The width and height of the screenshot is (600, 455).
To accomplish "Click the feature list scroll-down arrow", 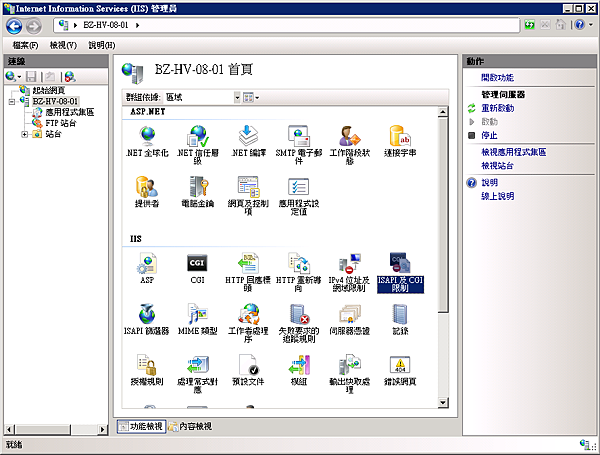I will click(443, 403).
